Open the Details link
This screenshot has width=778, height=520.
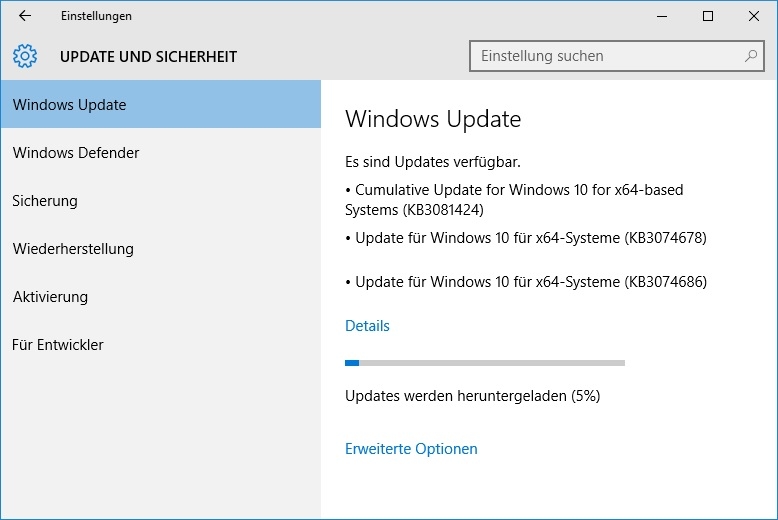click(x=367, y=326)
